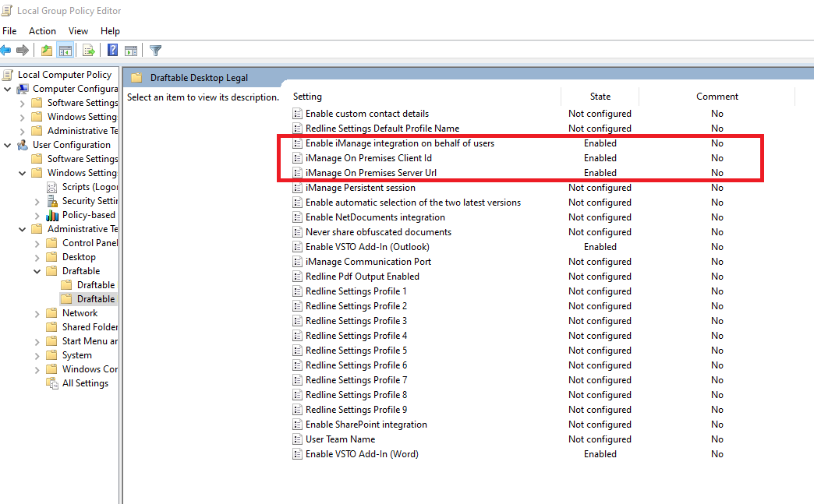
Task: Click the All Settings icon in tree
Action: [x=52, y=383]
